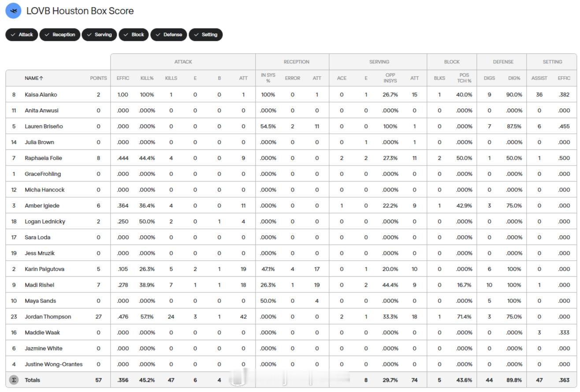Select player Madi Rishel
The image size is (580, 392).
click(39, 285)
